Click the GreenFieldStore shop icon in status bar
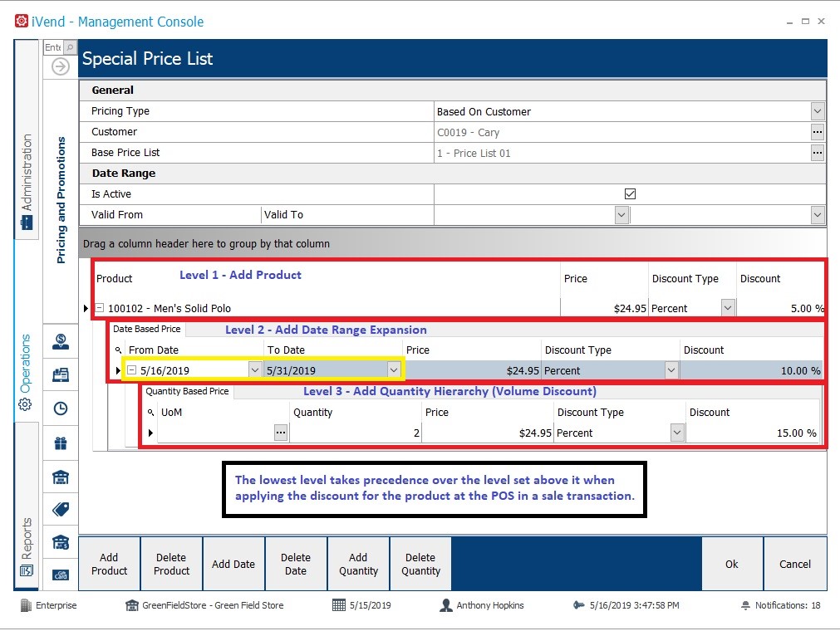 point(132,605)
